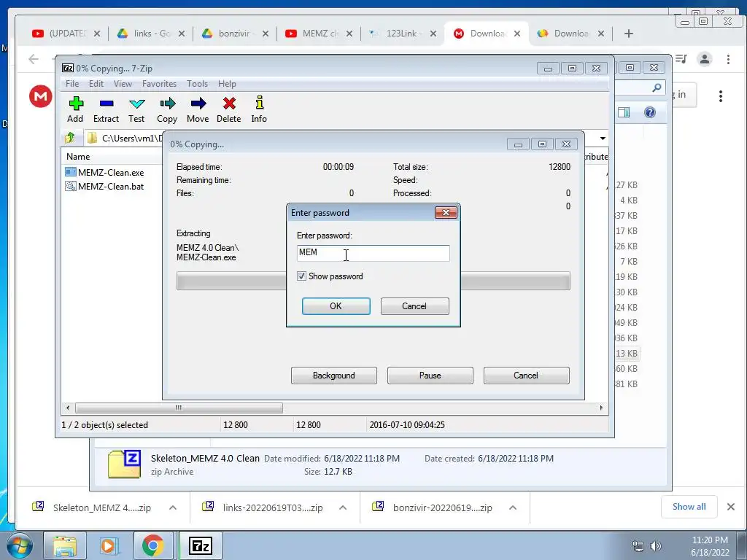Click the Skeleton_MEMZ 4.0 Clean zip icon

coord(124,464)
